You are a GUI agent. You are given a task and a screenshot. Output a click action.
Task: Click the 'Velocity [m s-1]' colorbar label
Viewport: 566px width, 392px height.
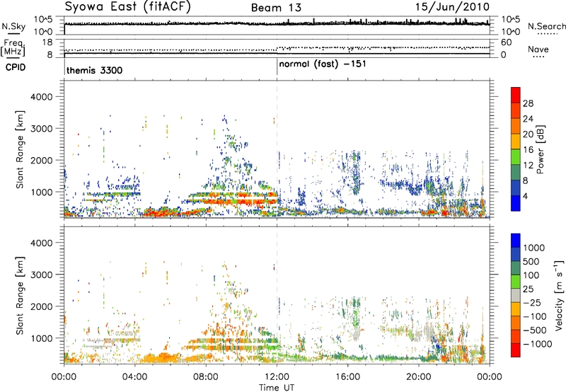[x=559, y=295]
